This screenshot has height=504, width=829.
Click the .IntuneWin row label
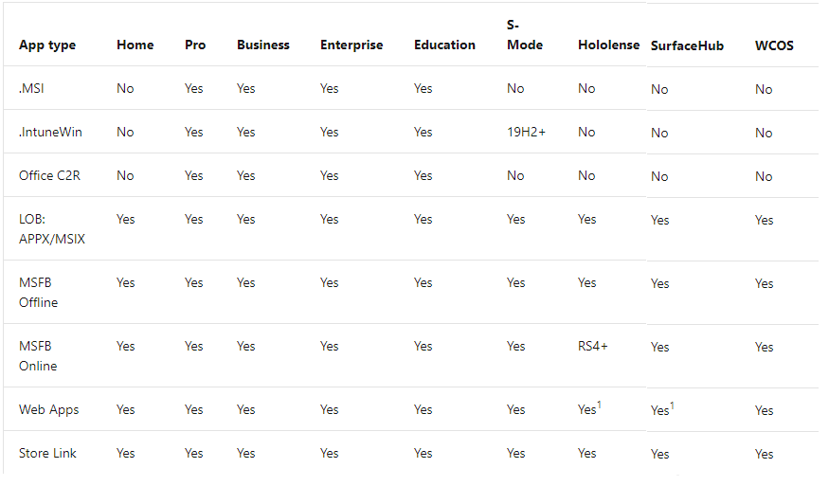click(50, 132)
